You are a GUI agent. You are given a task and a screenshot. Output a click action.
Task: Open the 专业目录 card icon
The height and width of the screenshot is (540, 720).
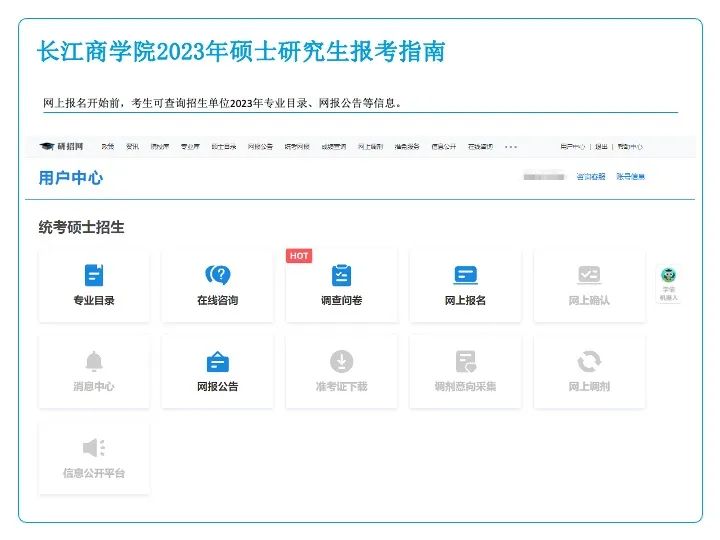(94, 275)
